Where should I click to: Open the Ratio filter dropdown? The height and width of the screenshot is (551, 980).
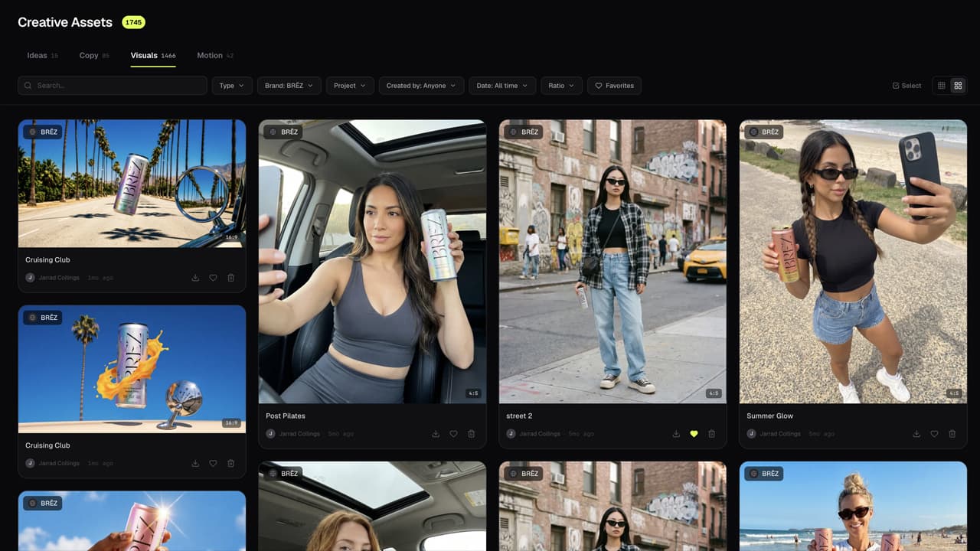[562, 86]
